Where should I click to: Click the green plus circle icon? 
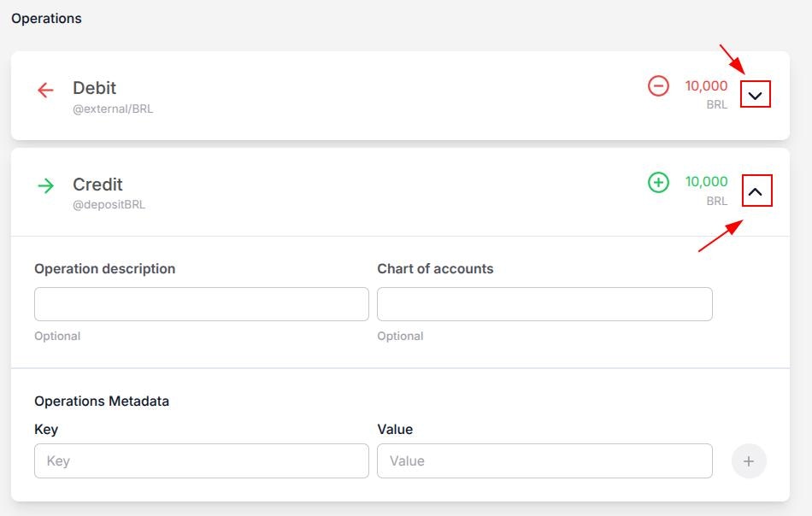pos(658,182)
